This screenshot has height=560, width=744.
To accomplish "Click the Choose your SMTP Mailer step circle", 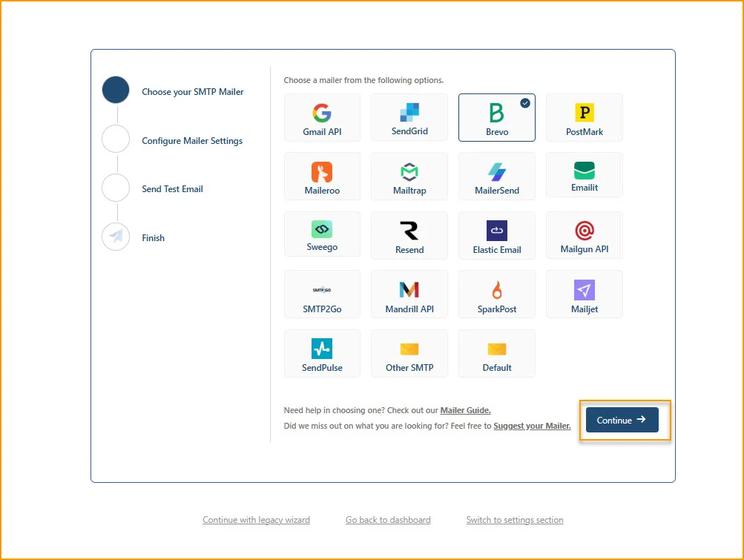I will [116, 90].
